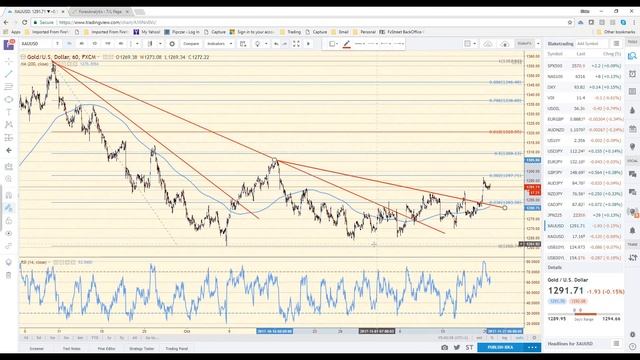Open the calendar icon in right sidebar

click(632, 129)
